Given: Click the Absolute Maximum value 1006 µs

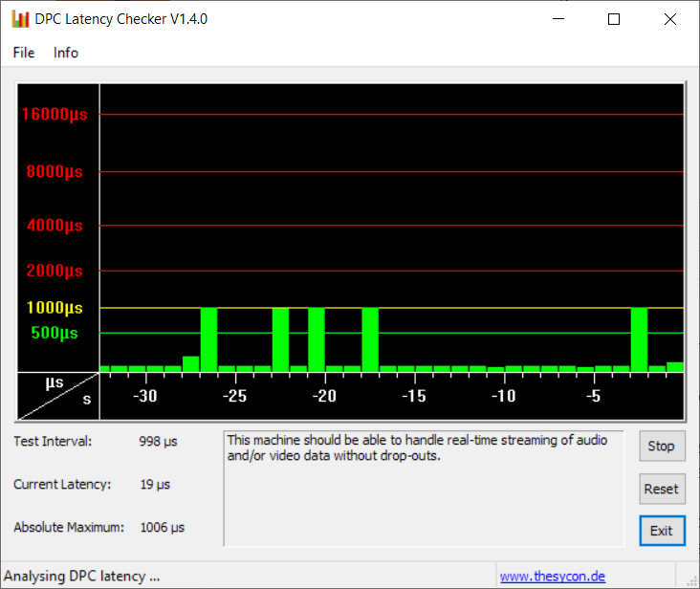Looking at the screenshot, I should click(162, 528).
